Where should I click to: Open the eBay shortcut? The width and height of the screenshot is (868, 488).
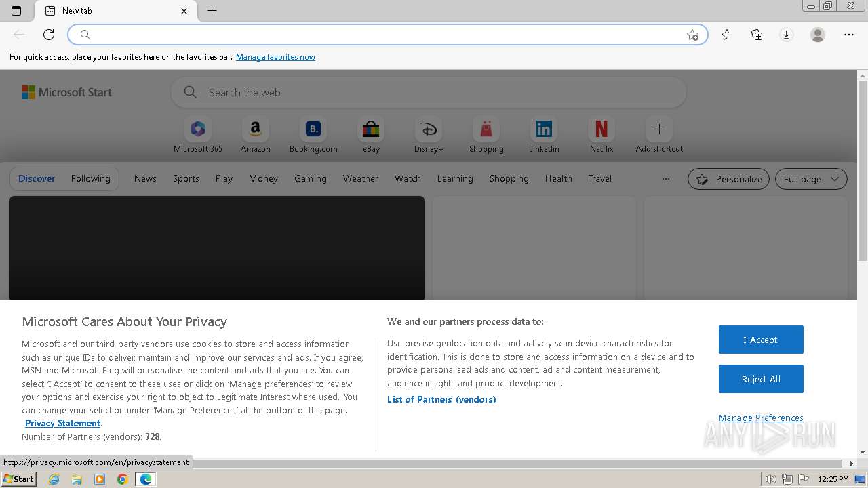(371, 136)
